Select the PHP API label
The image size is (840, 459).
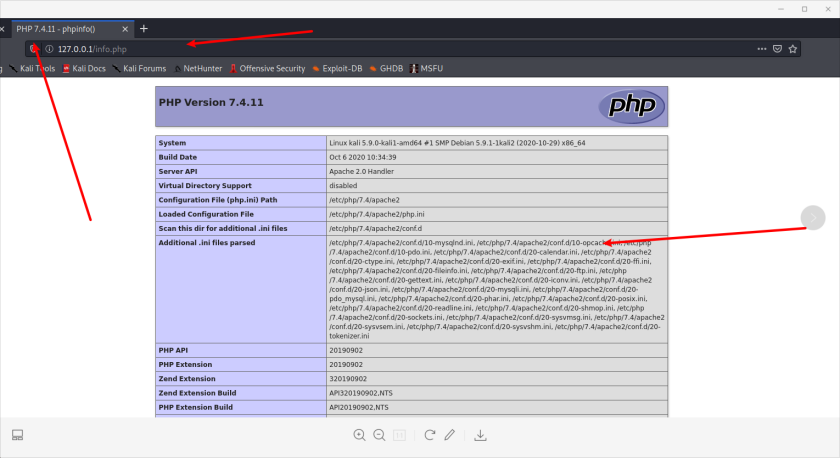(x=173, y=350)
